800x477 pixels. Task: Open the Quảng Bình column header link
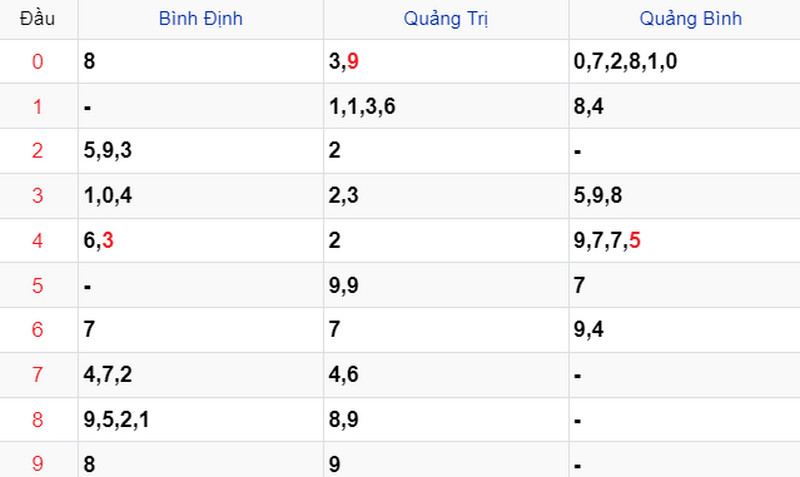(690, 19)
